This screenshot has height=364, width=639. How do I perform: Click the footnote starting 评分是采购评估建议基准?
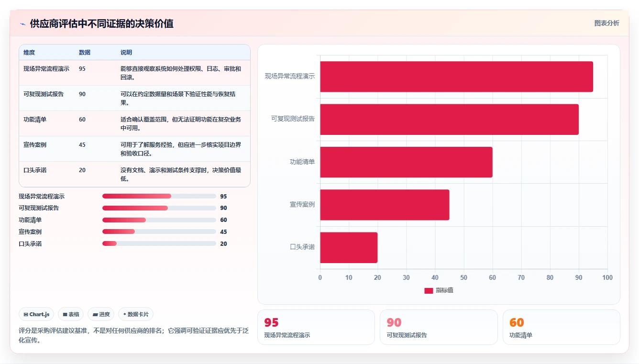(133, 335)
